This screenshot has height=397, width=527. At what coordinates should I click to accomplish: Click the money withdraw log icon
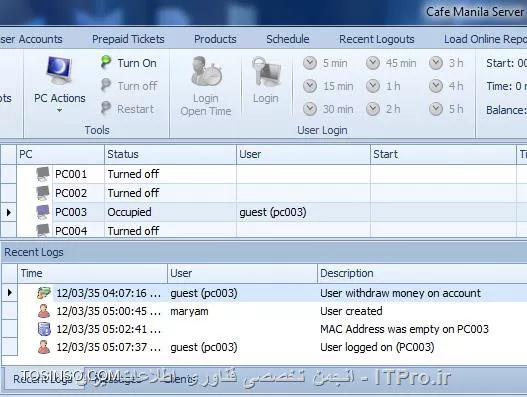(x=44, y=293)
